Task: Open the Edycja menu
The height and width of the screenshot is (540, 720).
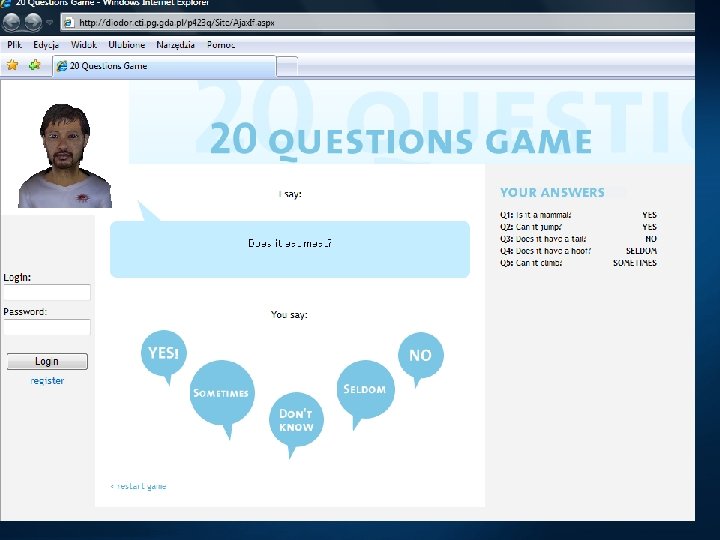Action: pyautogui.click(x=46, y=45)
